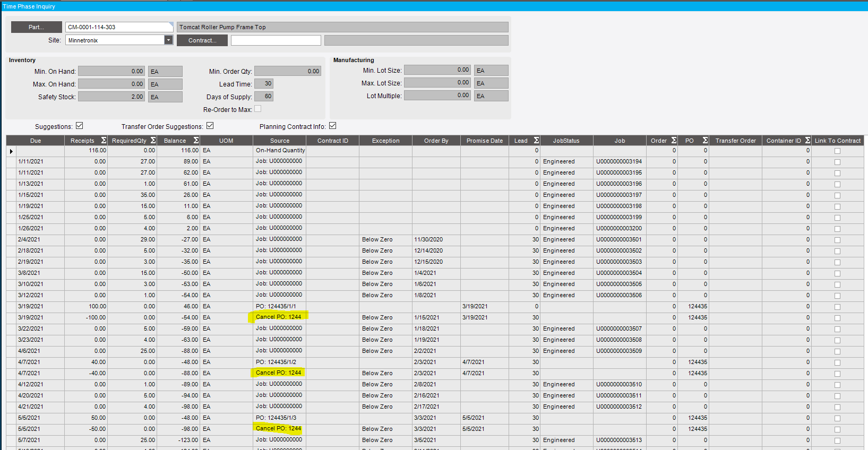The width and height of the screenshot is (868, 450).
Task: Click the JobStatus column header
Action: (x=566, y=141)
